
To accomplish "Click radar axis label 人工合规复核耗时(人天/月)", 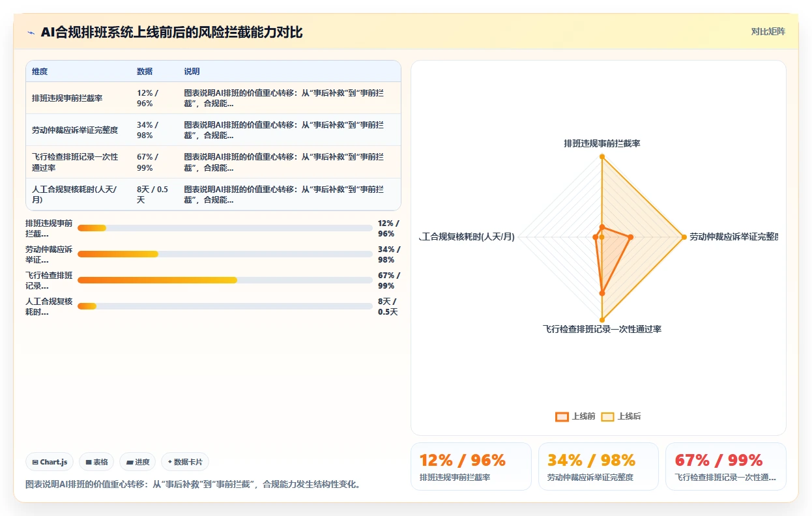I will pyautogui.click(x=467, y=237).
